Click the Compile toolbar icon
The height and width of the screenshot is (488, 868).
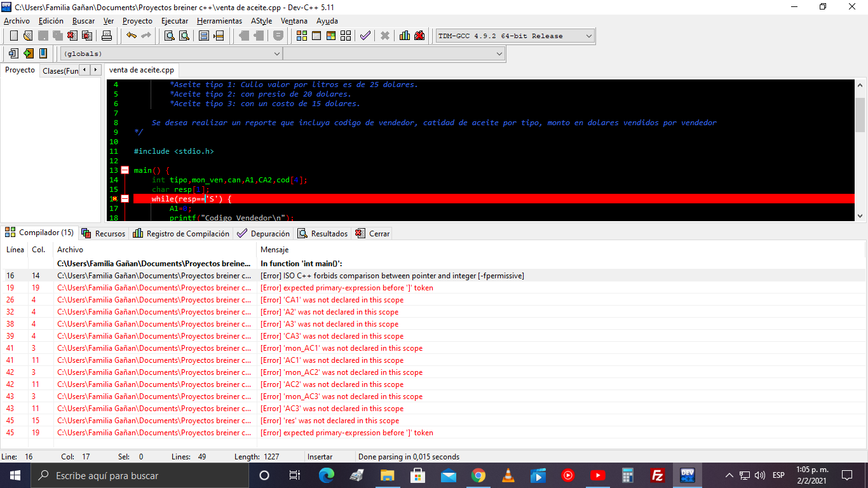tap(302, 36)
